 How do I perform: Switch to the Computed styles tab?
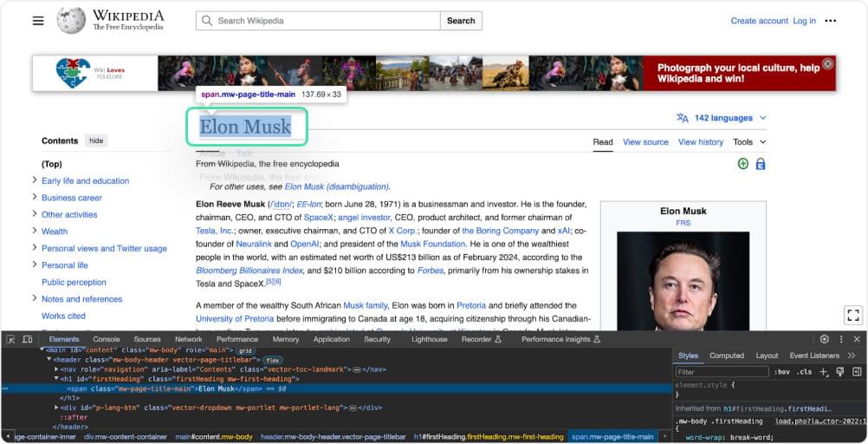pos(727,356)
